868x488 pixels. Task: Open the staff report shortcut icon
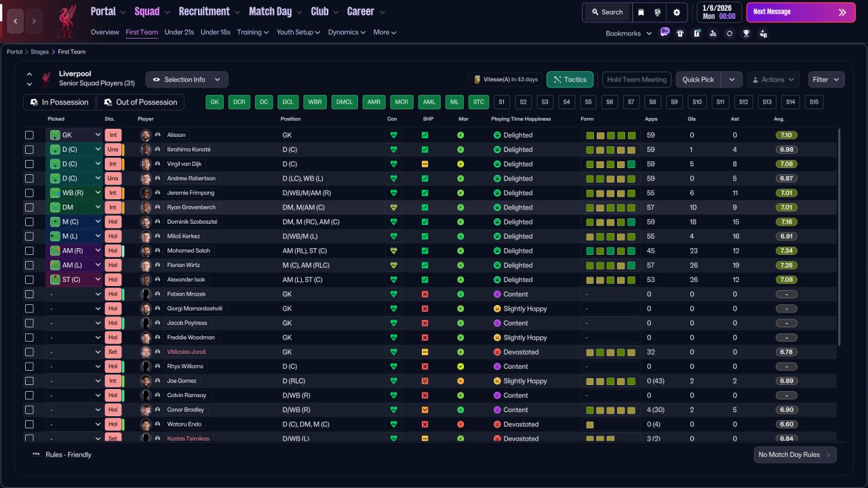tap(764, 33)
